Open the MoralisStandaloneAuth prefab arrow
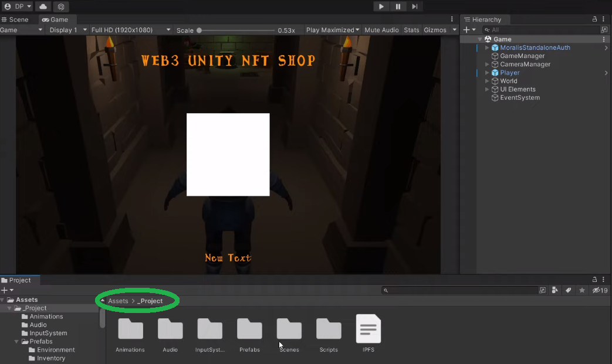The height and width of the screenshot is (364, 612). pyautogui.click(x=606, y=47)
